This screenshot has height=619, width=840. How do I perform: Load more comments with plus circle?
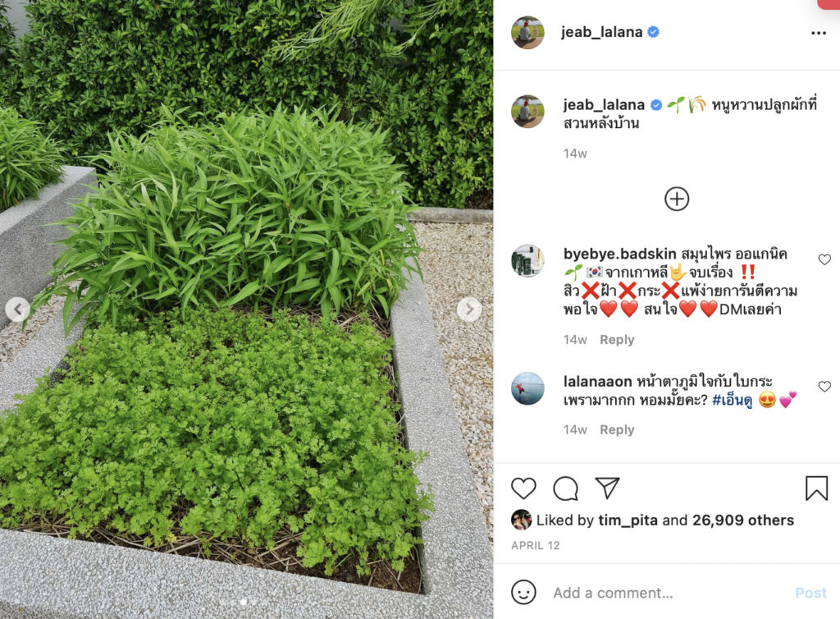677,199
